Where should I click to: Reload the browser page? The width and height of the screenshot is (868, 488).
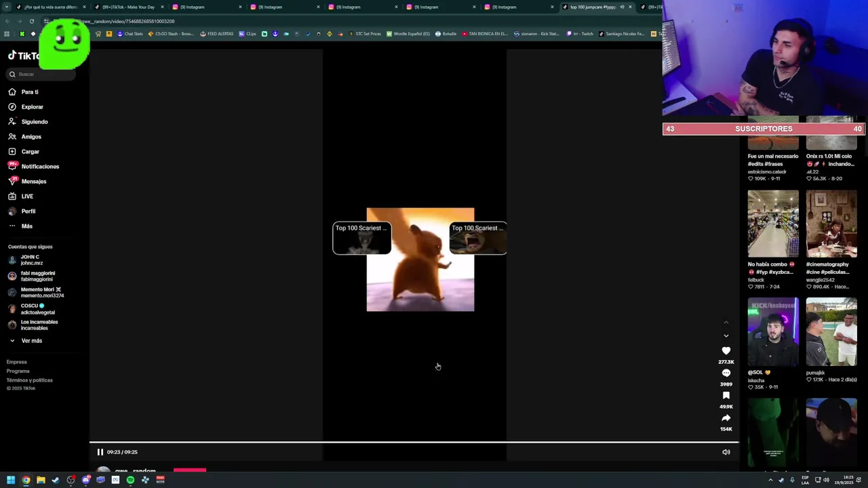tap(31, 21)
